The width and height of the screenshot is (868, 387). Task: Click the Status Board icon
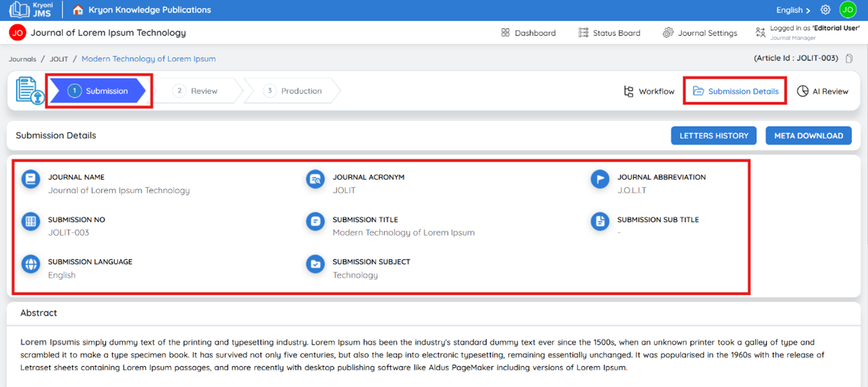[x=584, y=32]
